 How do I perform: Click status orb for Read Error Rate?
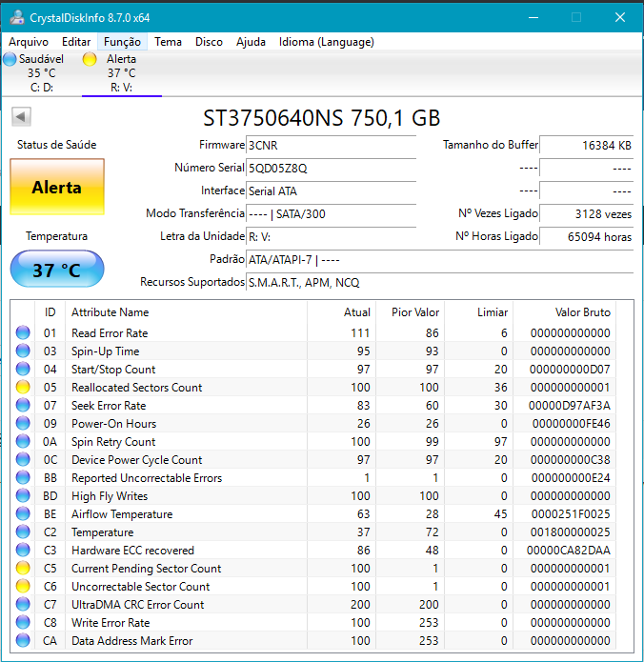23,332
